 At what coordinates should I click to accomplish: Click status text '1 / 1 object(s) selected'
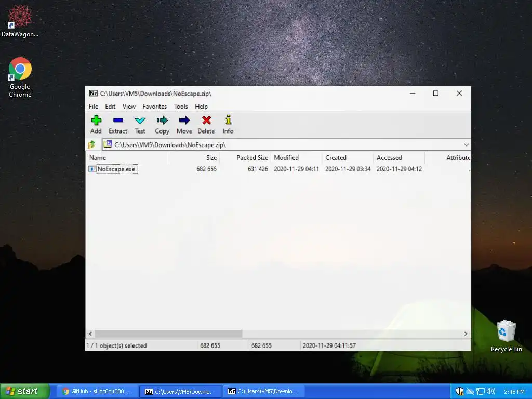point(117,345)
